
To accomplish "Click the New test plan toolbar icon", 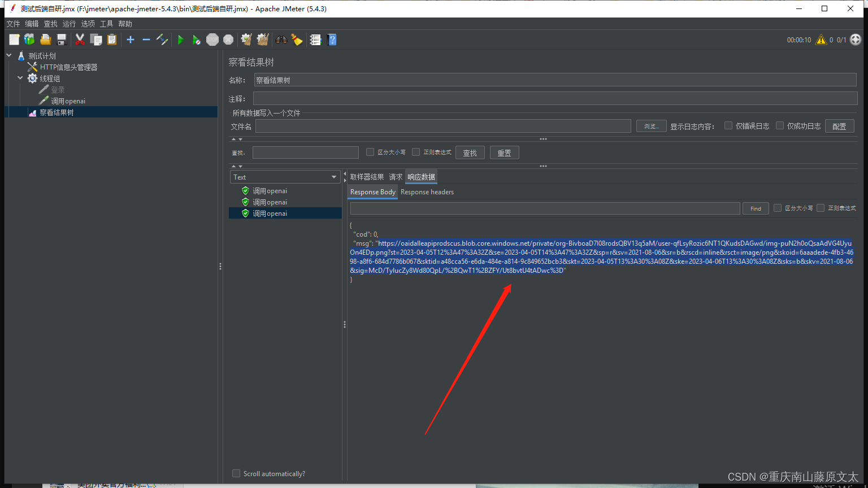I will coord(14,40).
